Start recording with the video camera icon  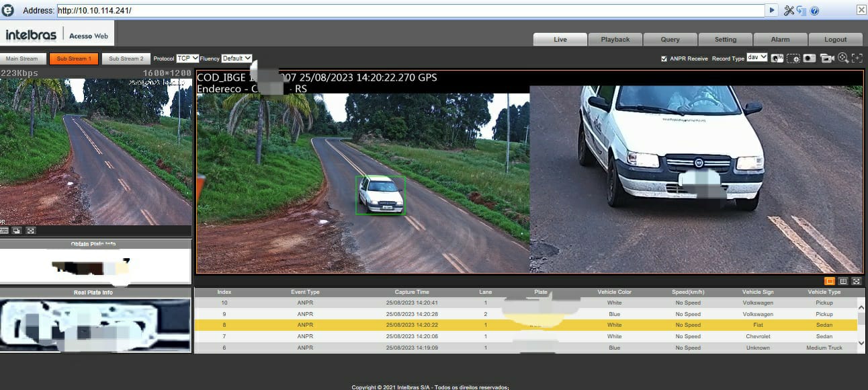coord(826,58)
